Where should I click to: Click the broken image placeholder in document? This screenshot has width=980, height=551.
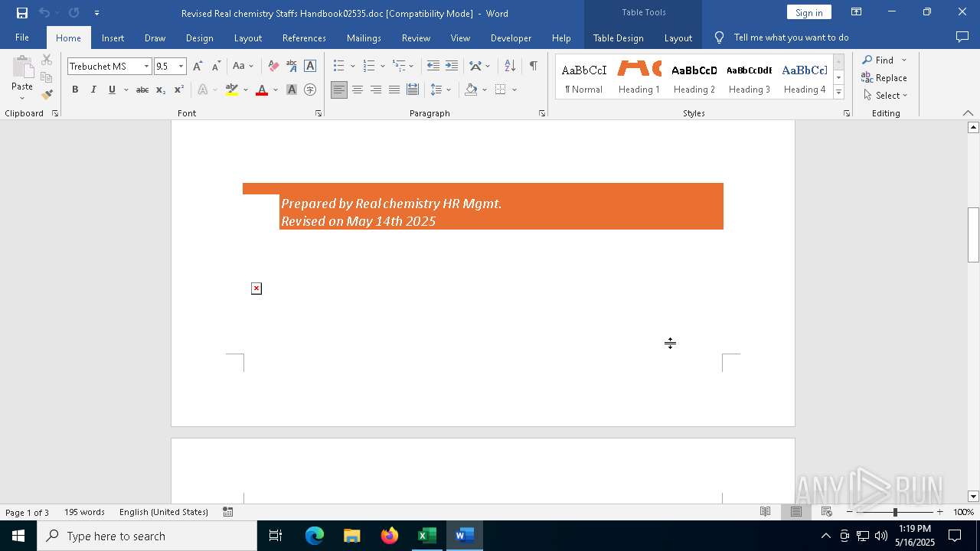pyautogui.click(x=256, y=289)
